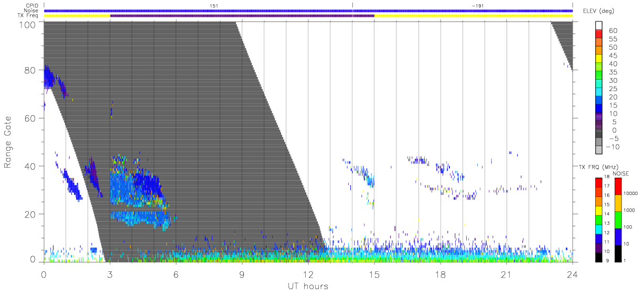Click the UT hours tick label 3

pos(110,274)
